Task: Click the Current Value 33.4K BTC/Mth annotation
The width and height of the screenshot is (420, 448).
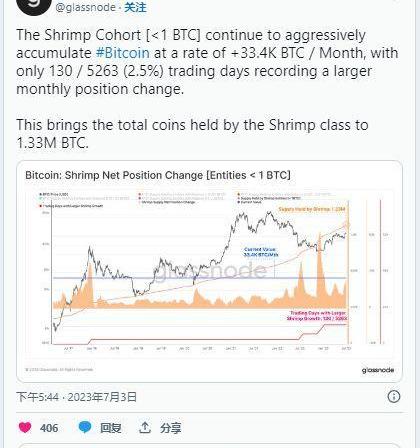Action: (x=261, y=252)
